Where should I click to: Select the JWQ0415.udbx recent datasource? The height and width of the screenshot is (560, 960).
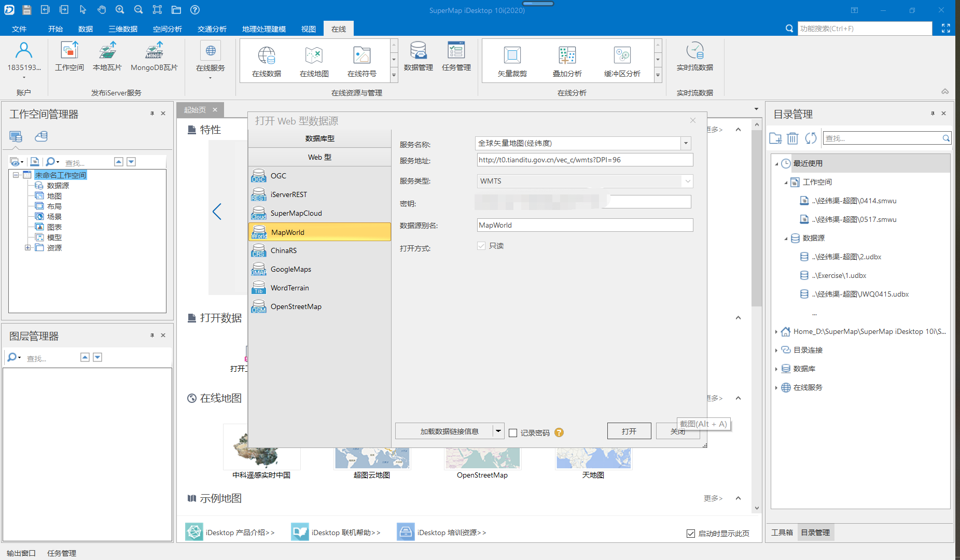[860, 294]
